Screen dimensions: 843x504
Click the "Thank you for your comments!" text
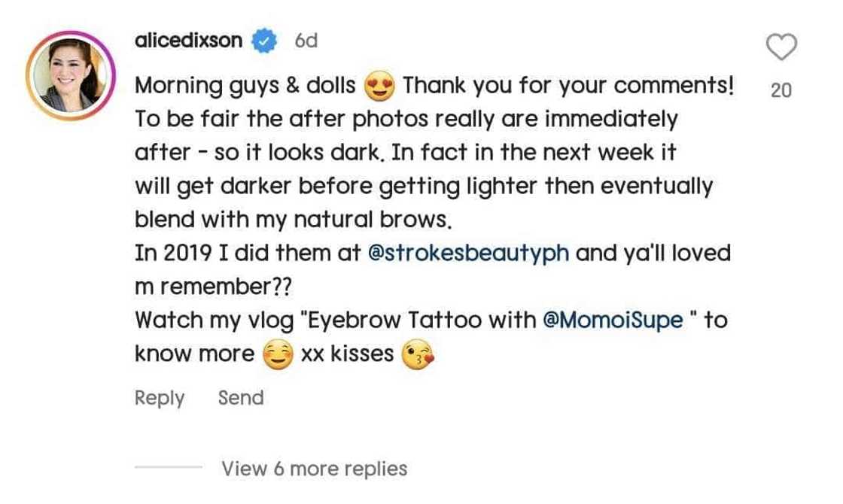pos(568,86)
